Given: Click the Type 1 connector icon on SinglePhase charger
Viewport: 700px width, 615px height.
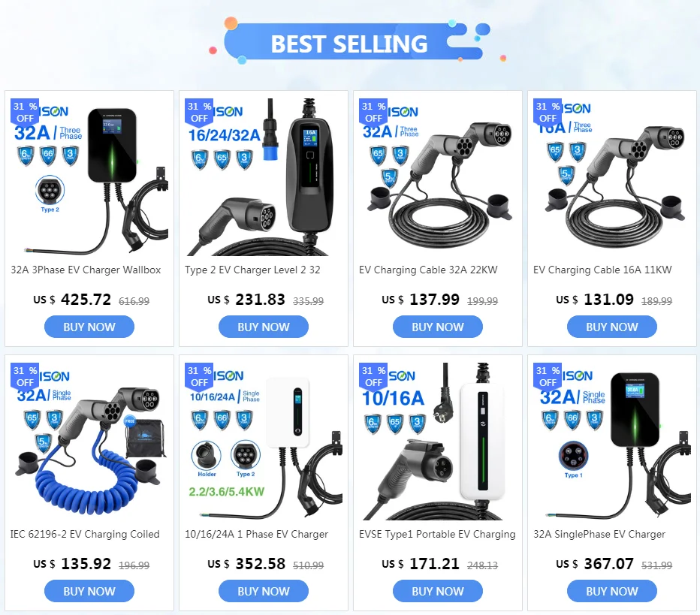Looking at the screenshot, I should click(x=573, y=460).
